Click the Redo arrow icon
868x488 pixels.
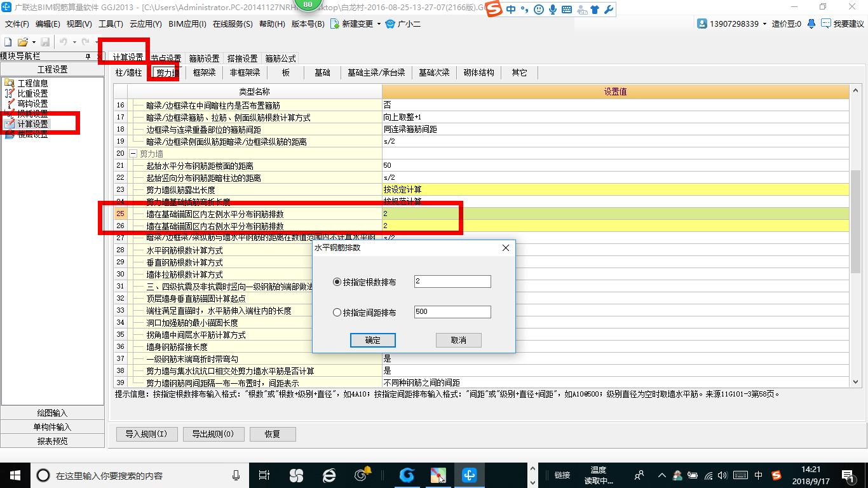tap(85, 42)
